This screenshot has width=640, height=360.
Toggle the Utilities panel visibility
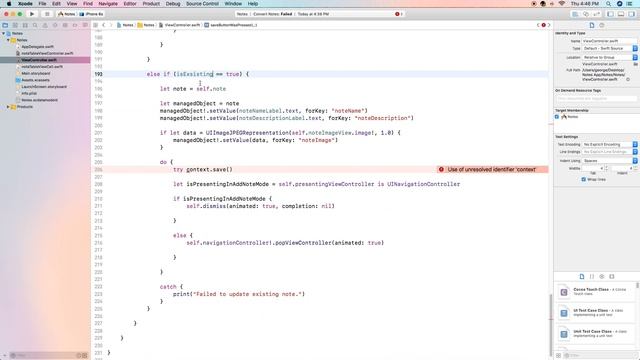631,14
